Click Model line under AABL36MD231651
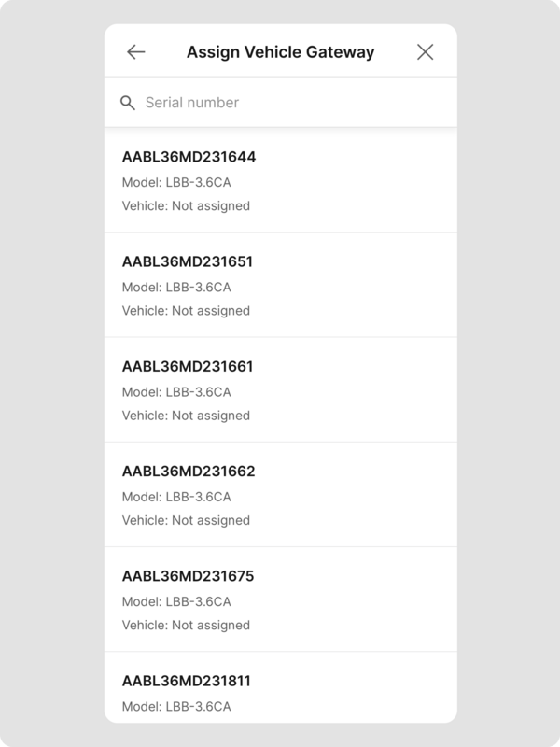The image size is (560, 747). pyautogui.click(x=176, y=287)
